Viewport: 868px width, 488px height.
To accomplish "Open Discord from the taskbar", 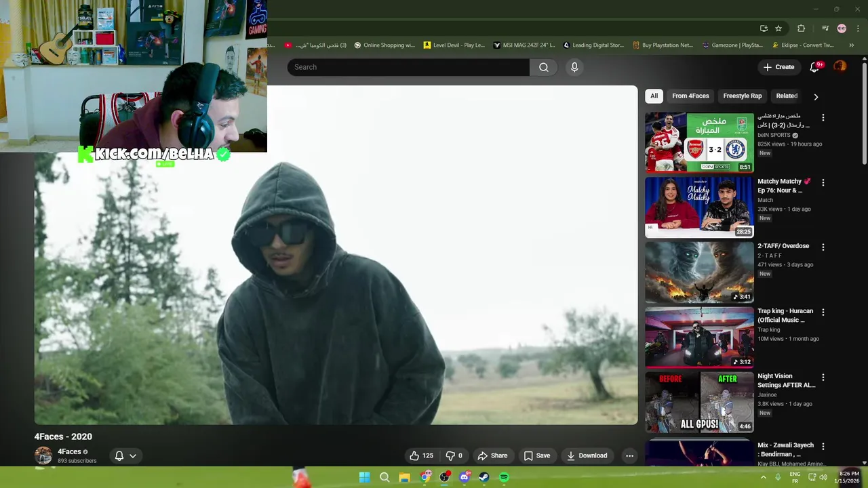I will pos(465,477).
